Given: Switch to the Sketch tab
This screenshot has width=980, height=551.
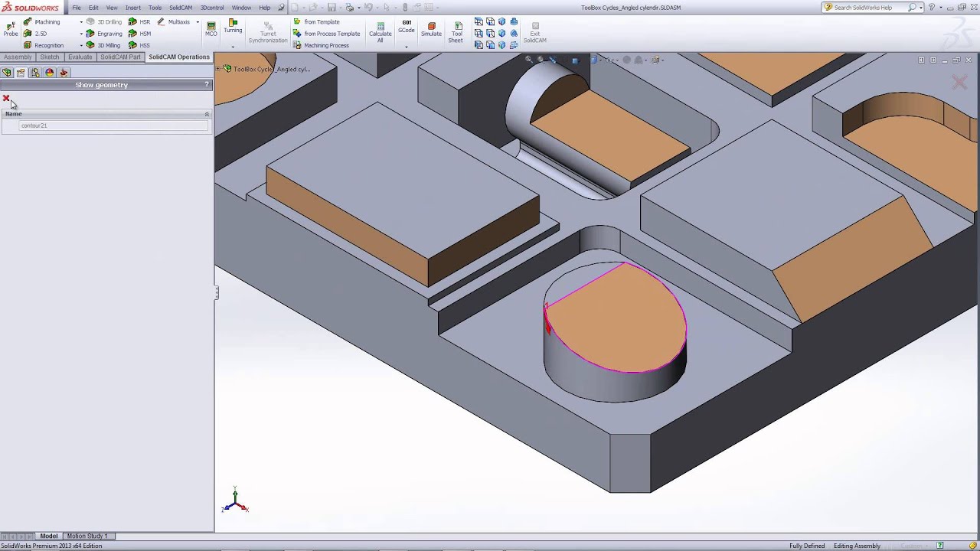Looking at the screenshot, I should click(50, 57).
